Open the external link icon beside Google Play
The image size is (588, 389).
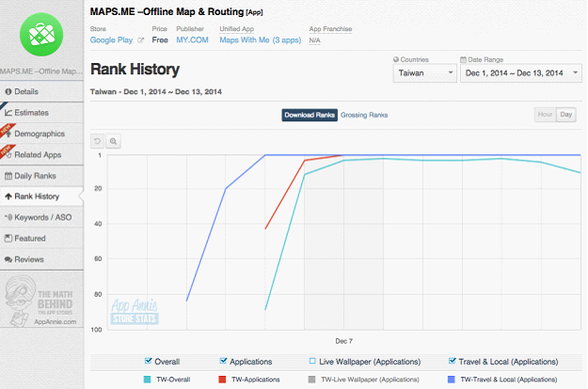click(140, 40)
